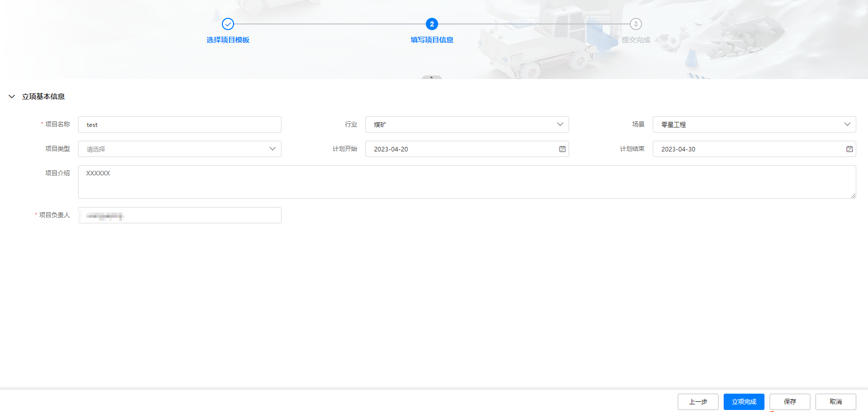Viewport: 868px width, 412px height.
Task: Open the 行业 dropdown
Action: tap(467, 124)
